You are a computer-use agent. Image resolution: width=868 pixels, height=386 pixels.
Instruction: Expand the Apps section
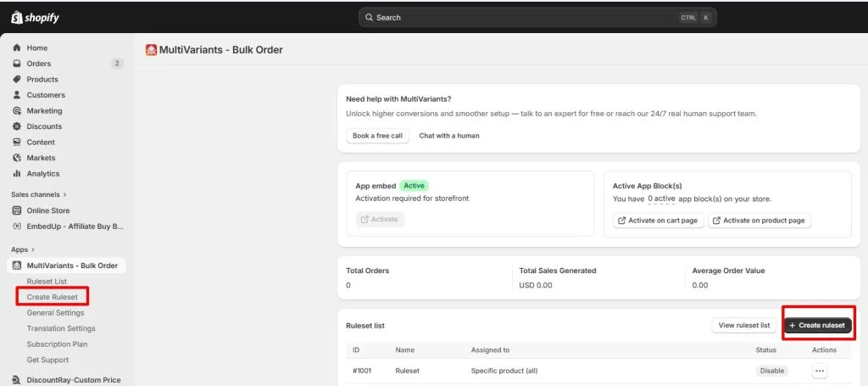tap(23, 249)
